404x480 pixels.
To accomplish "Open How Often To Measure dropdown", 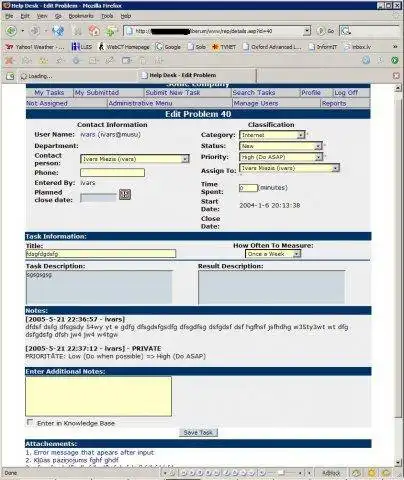I will click(x=273, y=254).
